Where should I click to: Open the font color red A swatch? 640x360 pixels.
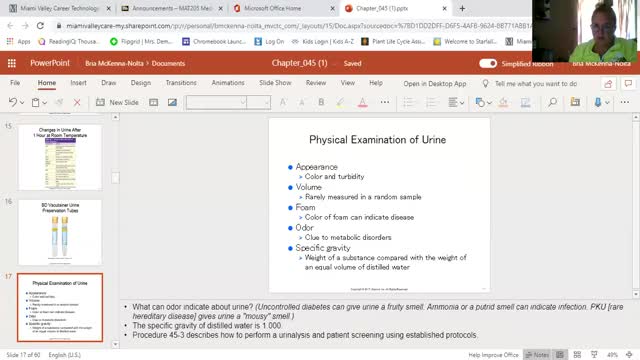tap(362, 102)
